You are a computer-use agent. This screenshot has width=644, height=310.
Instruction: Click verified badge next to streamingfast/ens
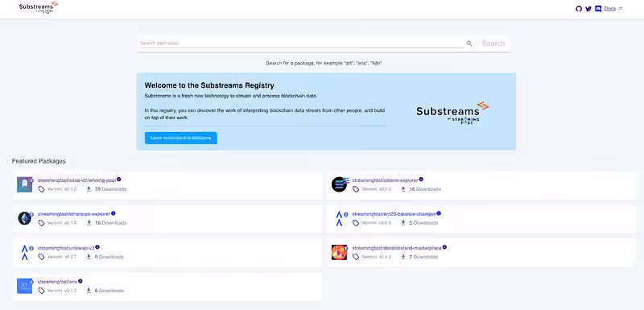[x=80, y=281]
